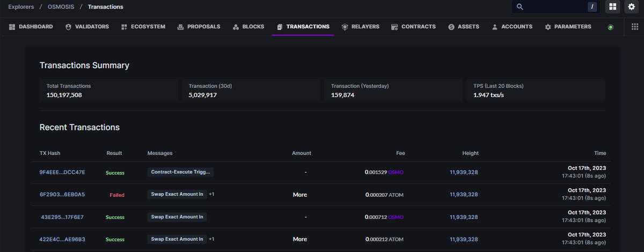Image resolution: width=644 pixels, height=252 pixels.
Task: Open the Proposals tab
Action: (x=199, y=27)
